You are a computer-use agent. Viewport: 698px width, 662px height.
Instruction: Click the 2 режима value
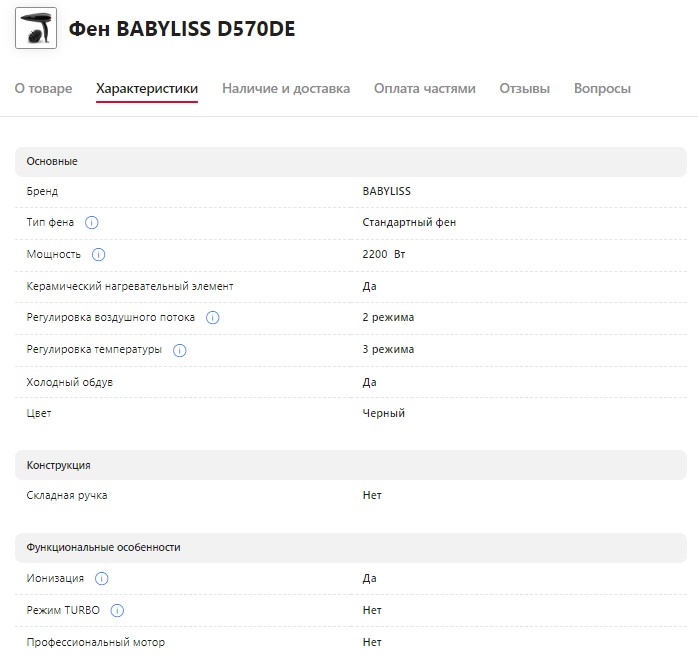(x=388, y=317)
